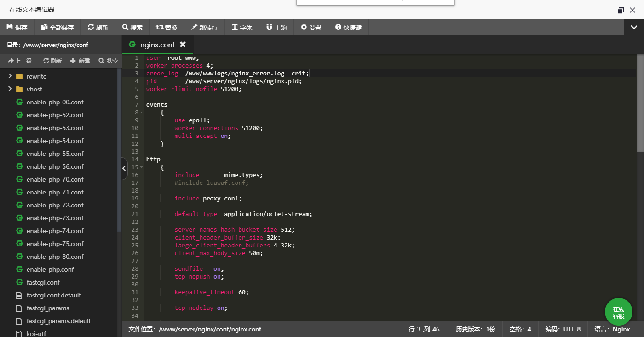The image size is (644, 337).
Task: Click cursor position 行 3, 列 46
Action: coord(424,329)
